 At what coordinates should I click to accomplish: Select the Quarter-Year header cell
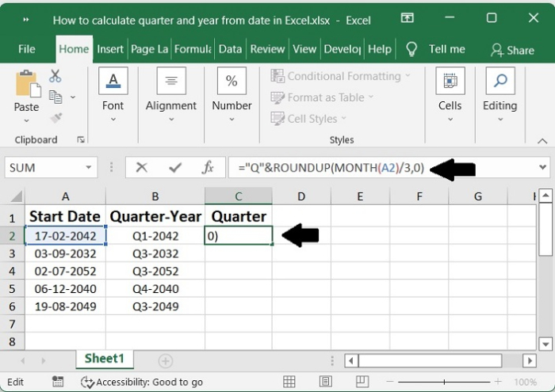coord(155,216)
